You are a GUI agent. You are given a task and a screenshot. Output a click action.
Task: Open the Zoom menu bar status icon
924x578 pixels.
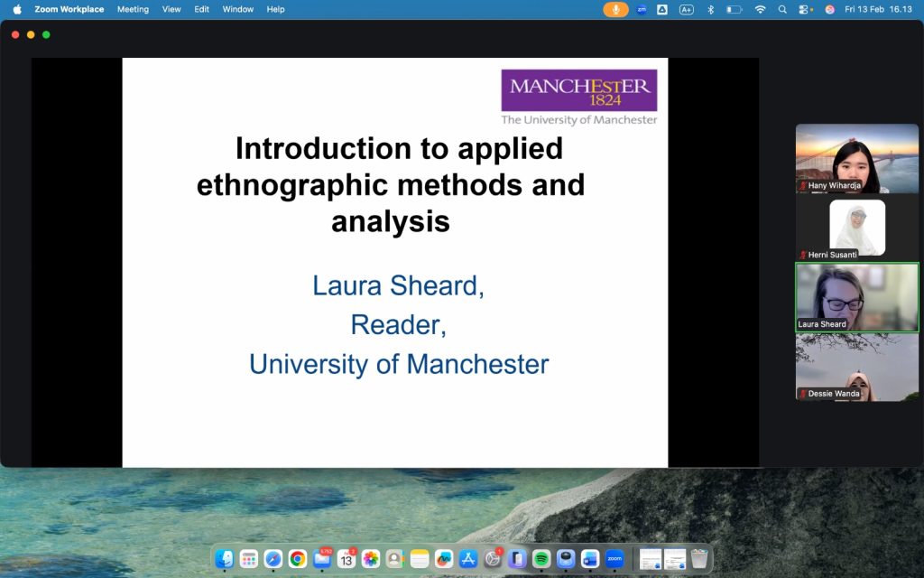(642, 9)
